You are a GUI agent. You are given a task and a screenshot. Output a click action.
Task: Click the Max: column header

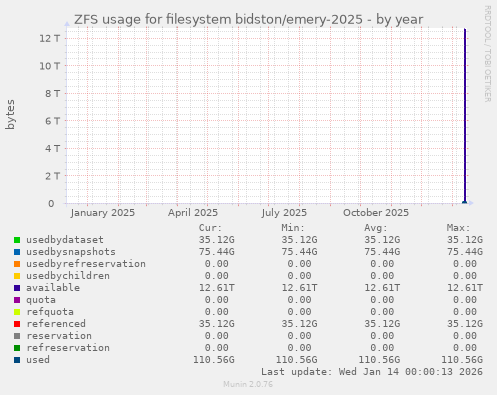coord(458,228)
